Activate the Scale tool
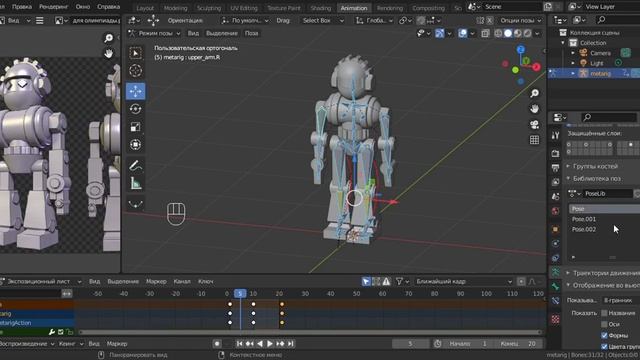This screenshot has width=640, height=360. click(136, 127)
